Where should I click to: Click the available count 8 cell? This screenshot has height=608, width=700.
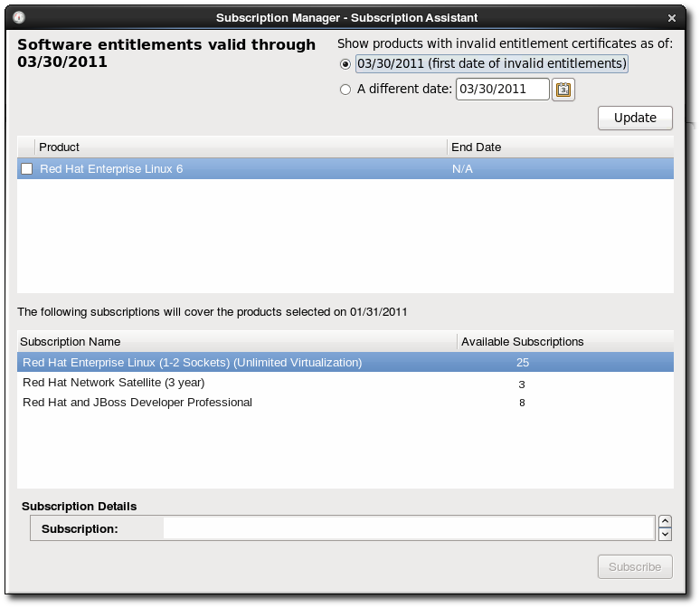(522, 403)
